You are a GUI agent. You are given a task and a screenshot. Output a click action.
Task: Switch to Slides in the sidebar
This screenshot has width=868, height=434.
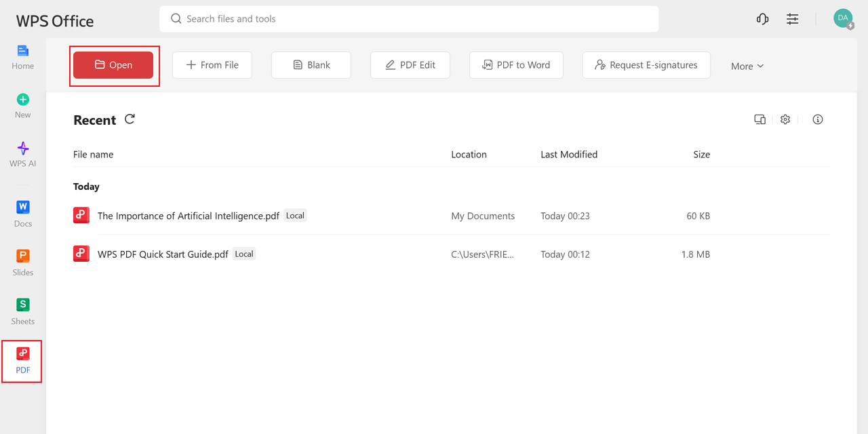pyautogui.click(x=22, y=262)
